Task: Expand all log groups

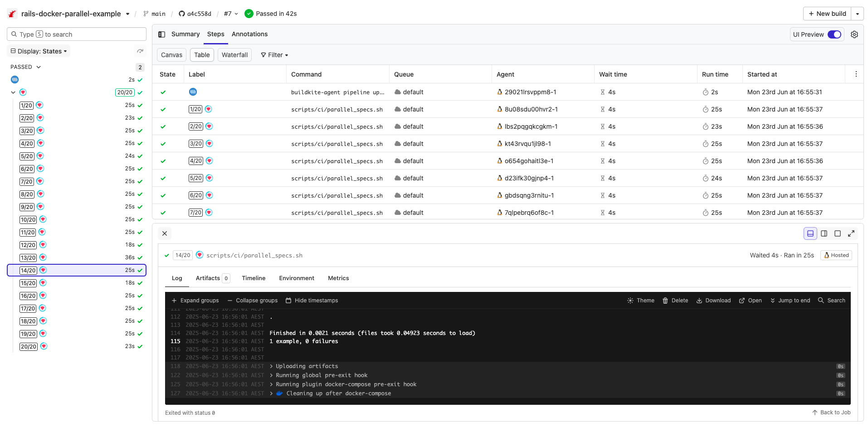Action: pyautogui.click(x=195, y=301)
